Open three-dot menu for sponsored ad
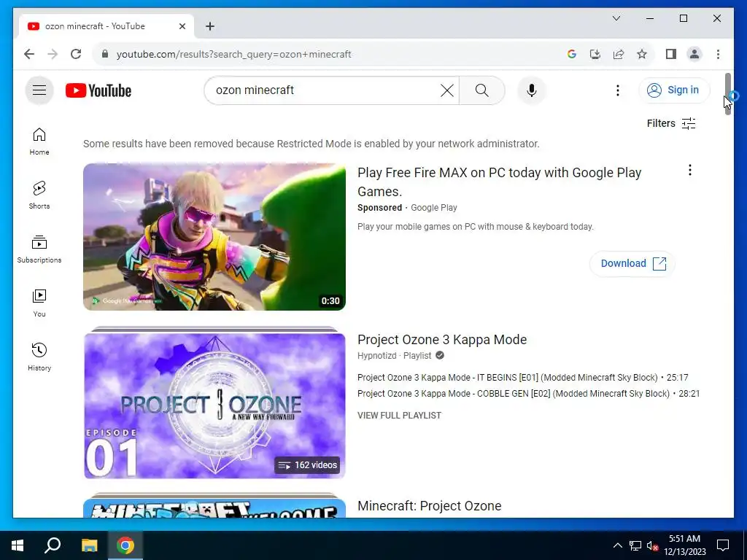The height and width of the screenshot is (560, 747). pyautogui.click(x=690, y=170)
